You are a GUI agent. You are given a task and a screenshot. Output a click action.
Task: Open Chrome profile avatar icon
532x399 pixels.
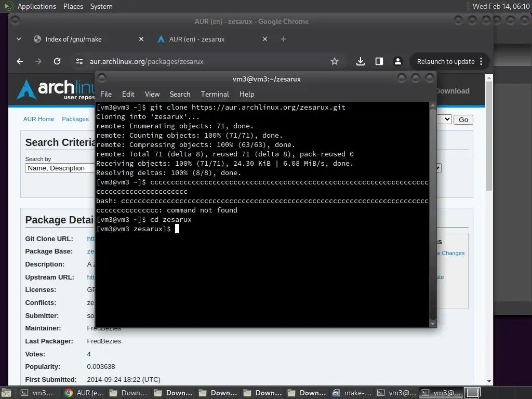point(398,61)
